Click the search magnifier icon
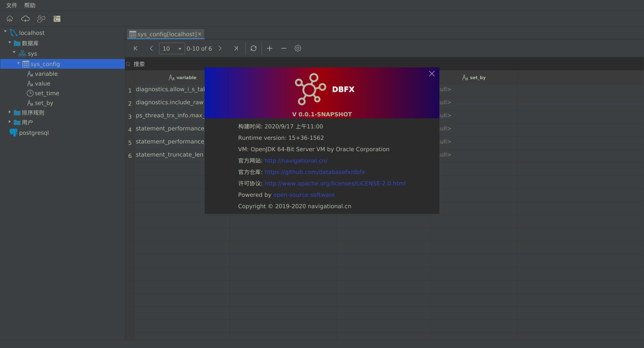The height and width of the screenshot is (348, 644). [128, 64]
